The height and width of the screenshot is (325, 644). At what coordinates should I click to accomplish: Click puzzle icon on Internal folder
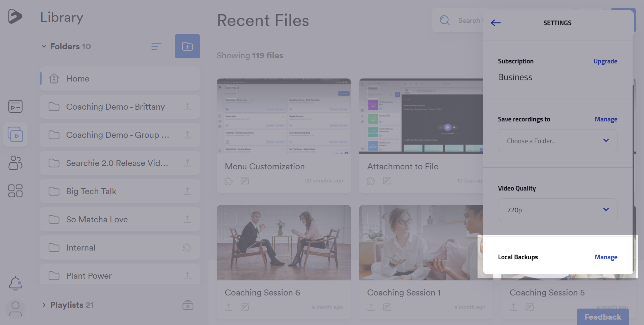[x=188, y=248]
